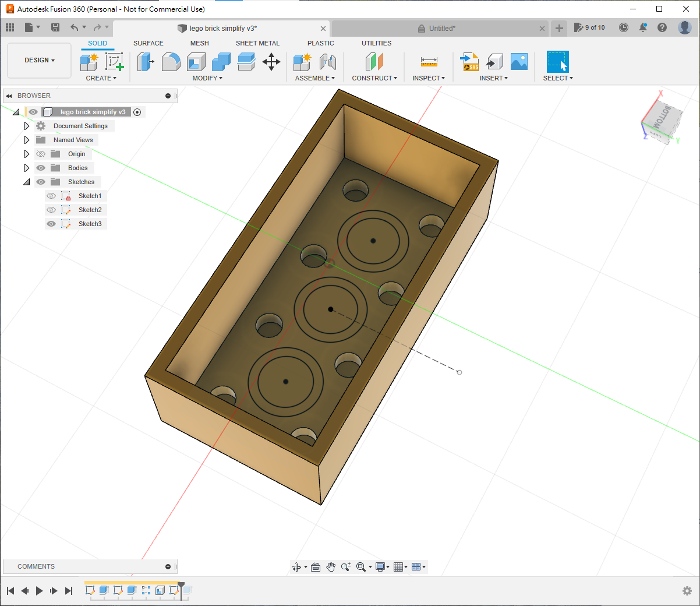700x606 pixels.
Task: Show Sketch1 by toggling its eye
Action: point(51,196)
